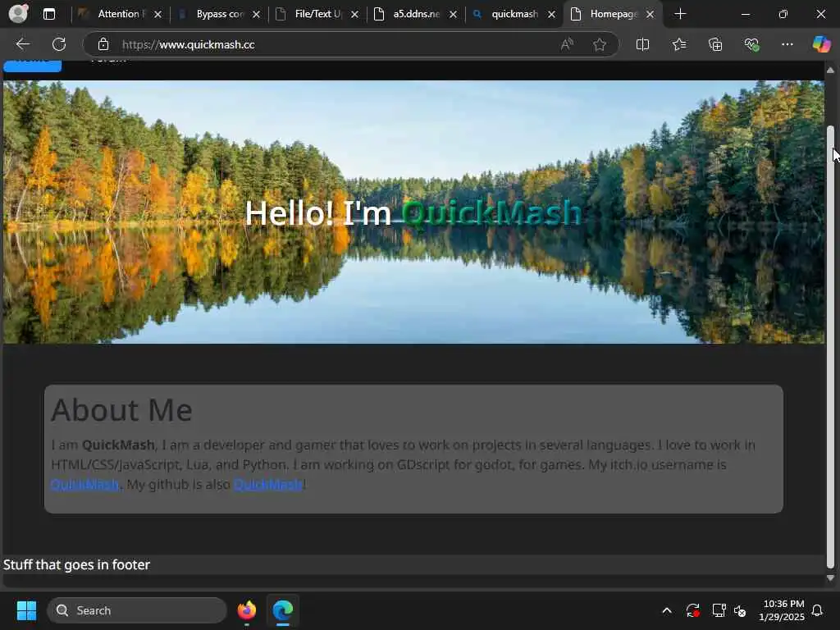The width and height of the screenshot is (840, 630).
Task: Open Settings and more ellipsis menu
Action: [787, 44]
